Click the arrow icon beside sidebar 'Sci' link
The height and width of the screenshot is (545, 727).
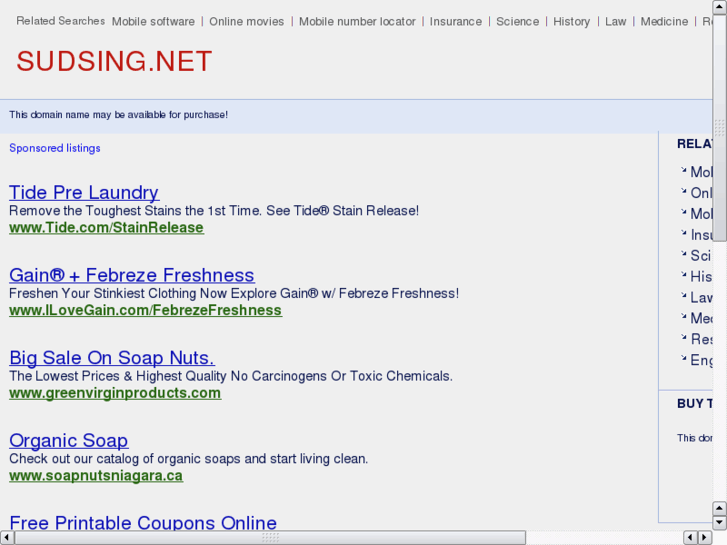point(683,253)
